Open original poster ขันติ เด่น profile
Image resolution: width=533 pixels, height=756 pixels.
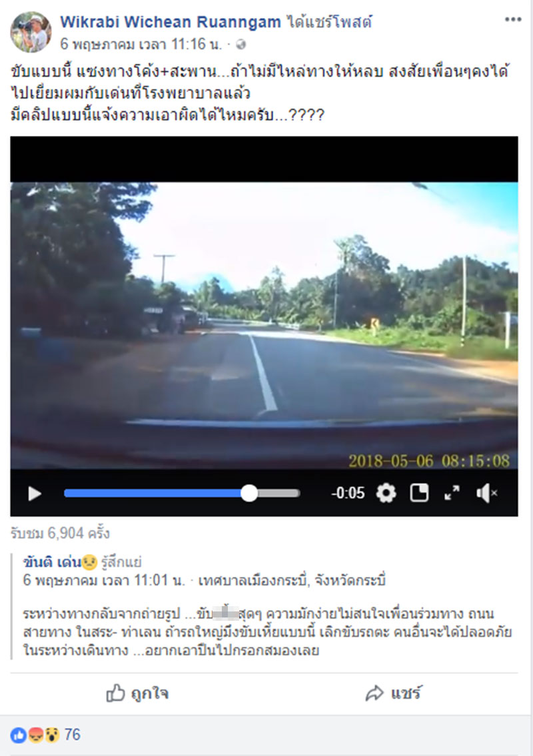[x=52, y=562]
